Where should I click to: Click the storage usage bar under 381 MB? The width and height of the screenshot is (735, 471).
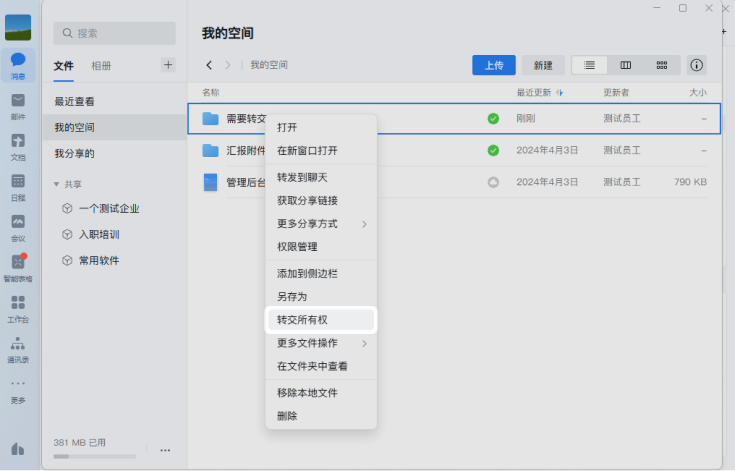tap(94, 456)
